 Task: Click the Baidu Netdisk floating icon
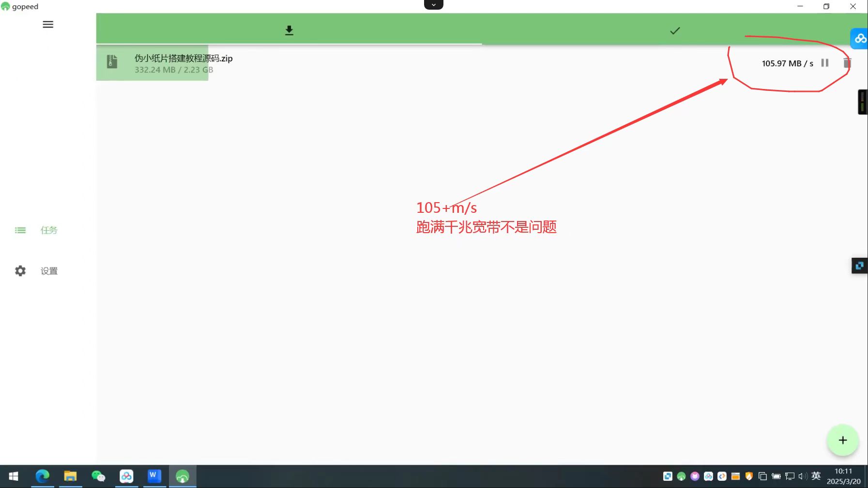(860, 39)
